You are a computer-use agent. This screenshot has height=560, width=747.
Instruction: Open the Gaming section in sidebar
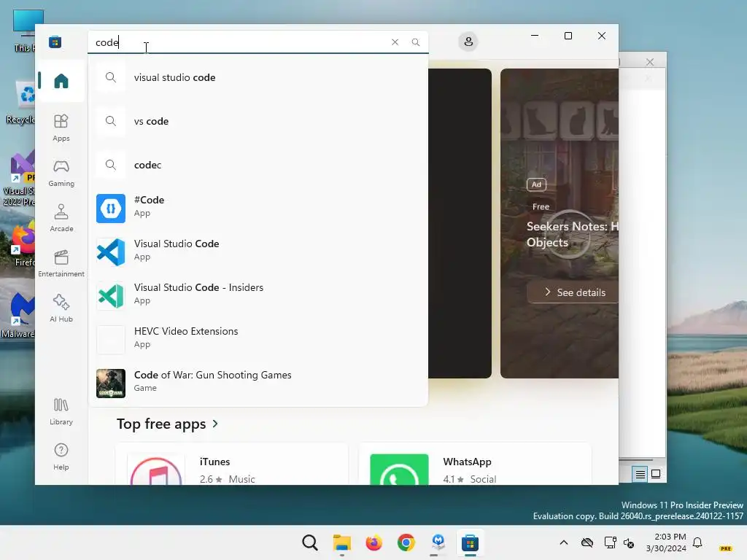61,173
